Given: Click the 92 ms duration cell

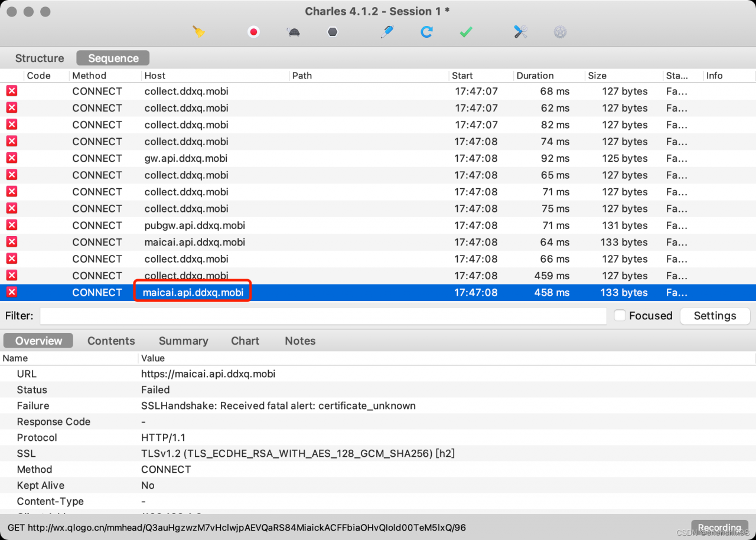Looking at the screenshot, I should point(555,158).
